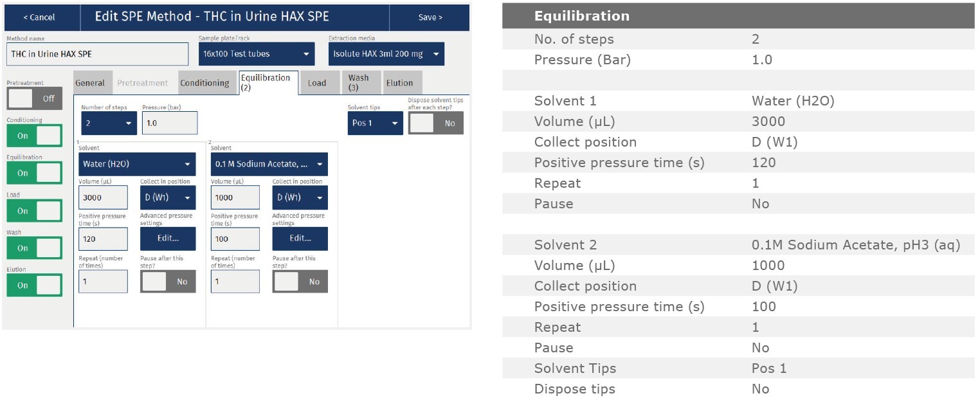Disable the Wash step toggle
980x407 pixels.
click(x=35, y=248)
